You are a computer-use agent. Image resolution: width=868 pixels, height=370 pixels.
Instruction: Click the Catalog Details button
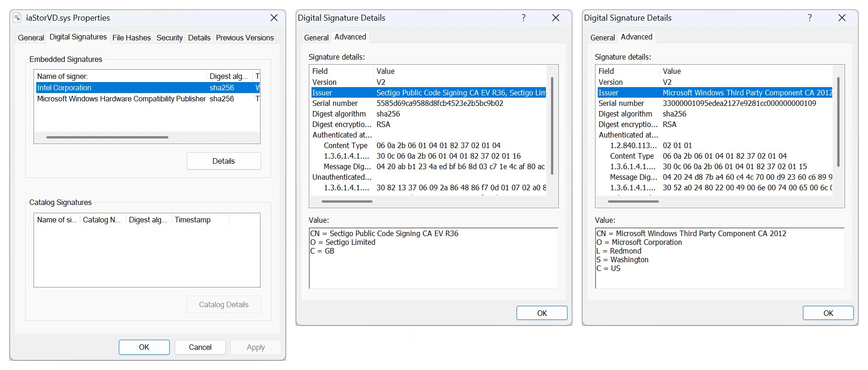(x=223, y=304)
